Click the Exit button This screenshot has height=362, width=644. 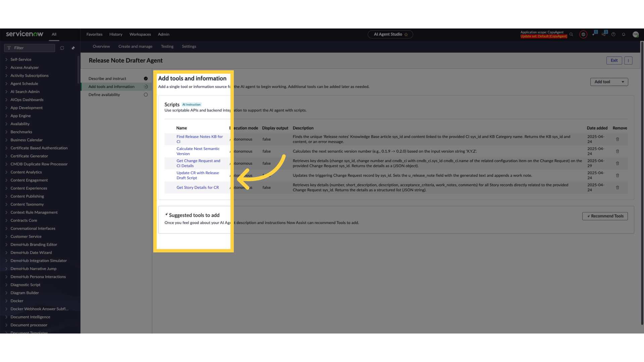(614, 61)
